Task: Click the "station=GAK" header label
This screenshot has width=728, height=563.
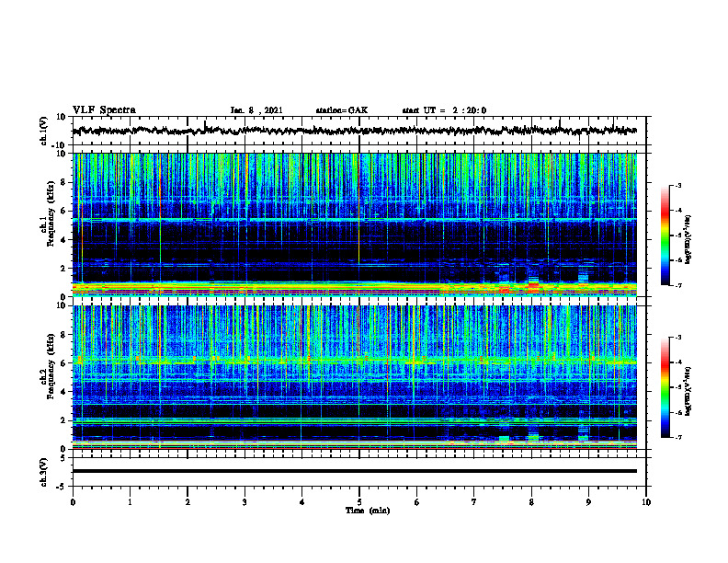Action: pyautogui.click(x=342, y=110)
